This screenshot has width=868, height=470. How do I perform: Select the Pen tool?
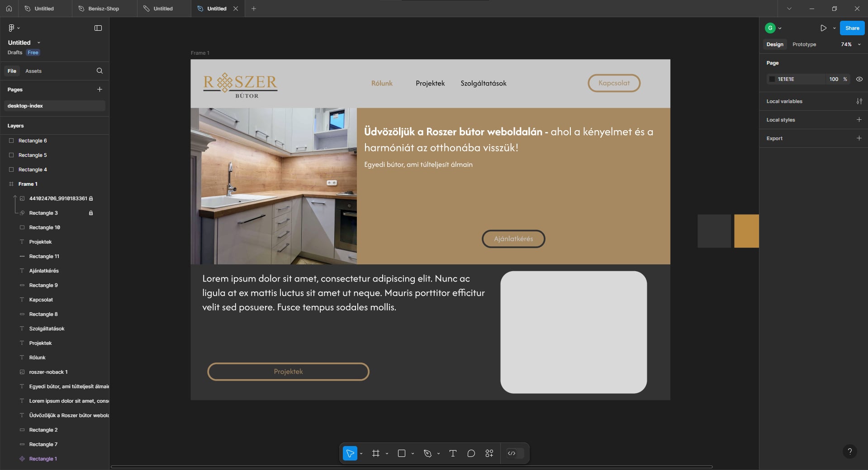pos(427,453)
